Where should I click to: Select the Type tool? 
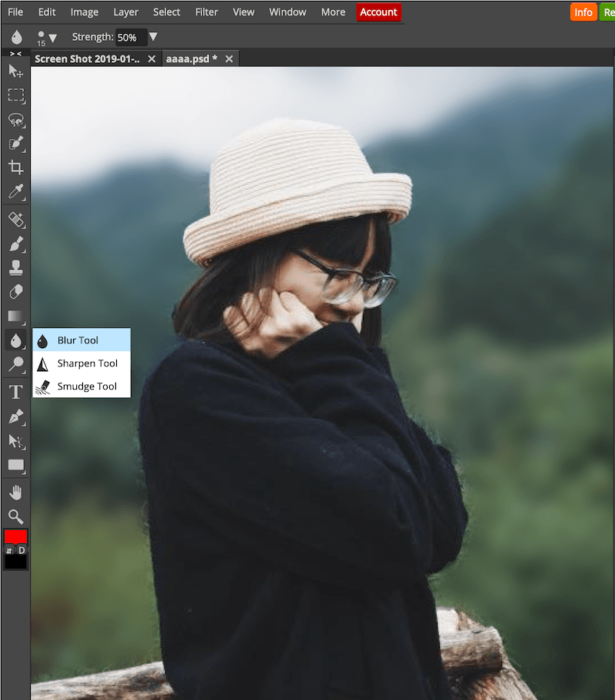click(15, 392)
